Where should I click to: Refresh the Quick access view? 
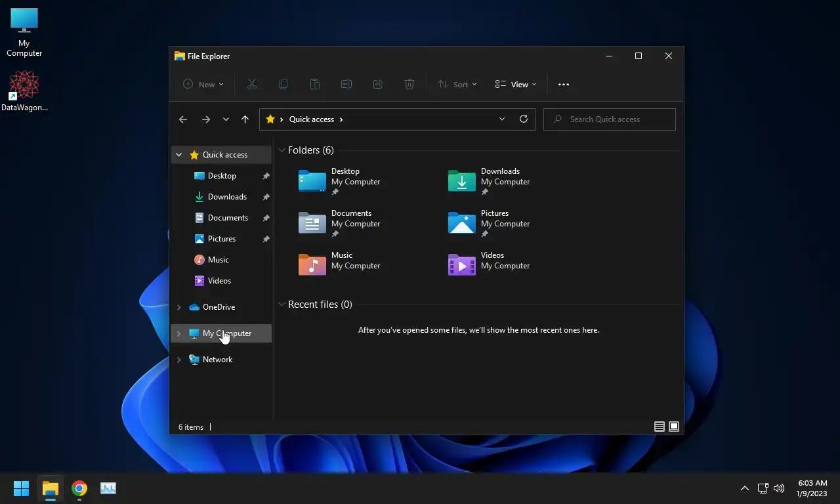[x=524, y=119]
